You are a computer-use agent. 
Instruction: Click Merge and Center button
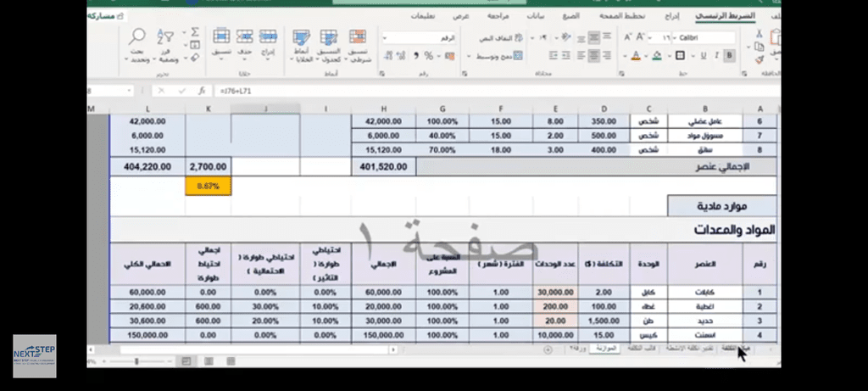(499, 56)
